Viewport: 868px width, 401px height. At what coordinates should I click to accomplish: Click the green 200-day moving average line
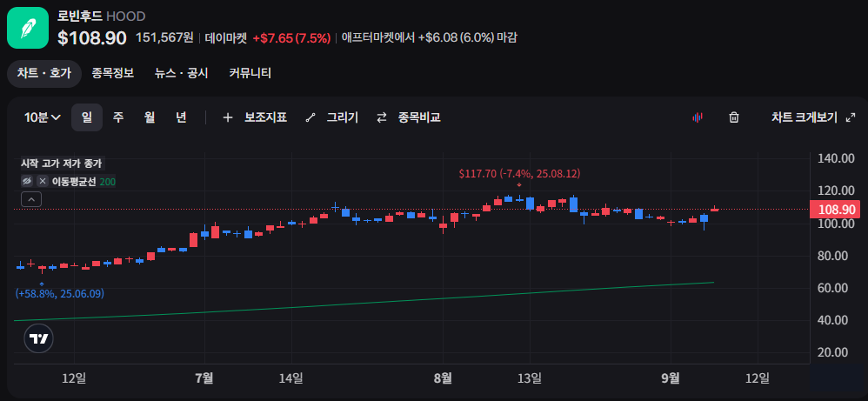(x=364, y=304)
